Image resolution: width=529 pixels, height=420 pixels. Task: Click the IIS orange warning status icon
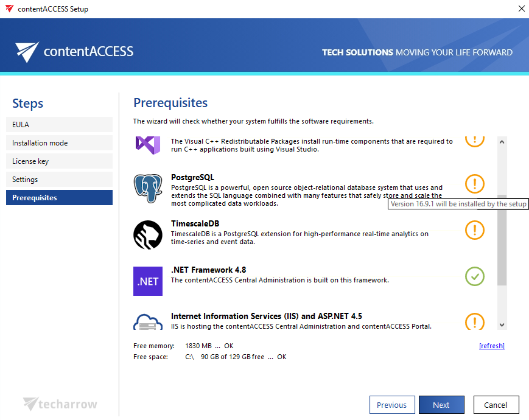[475, 321]
